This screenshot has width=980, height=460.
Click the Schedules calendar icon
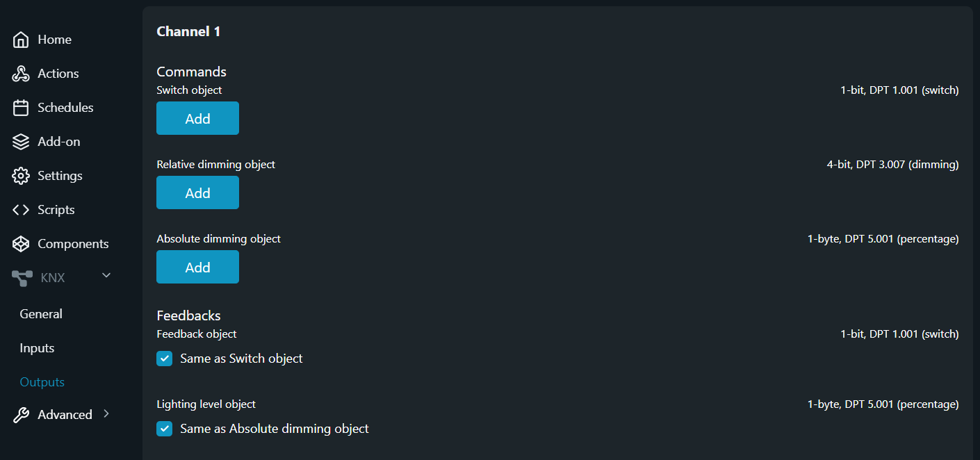pyautogui.click(x=21, y=108)
